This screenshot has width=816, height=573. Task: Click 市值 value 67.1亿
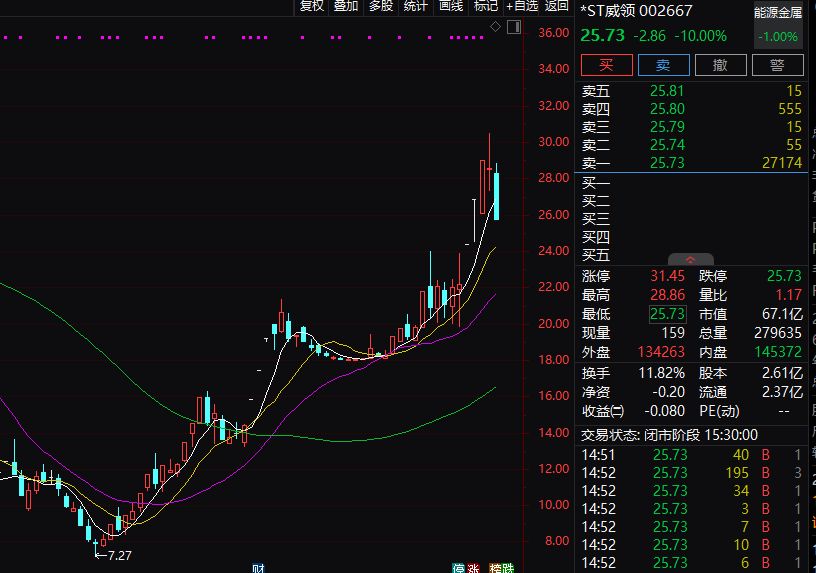point(782,314)
